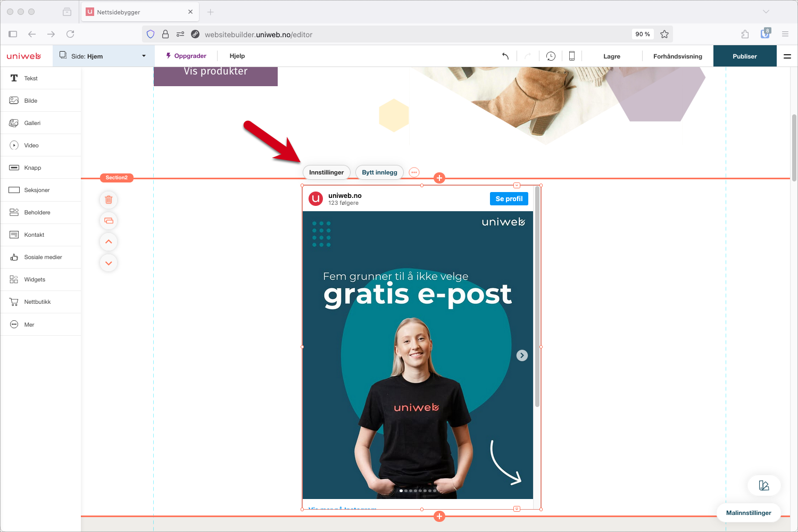Open the hamburger menu at top right

tap(787, 56)
